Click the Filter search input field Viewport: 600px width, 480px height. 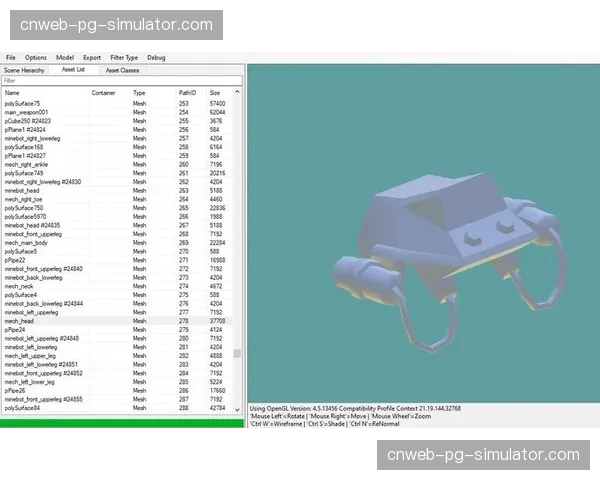coord(120,81)
